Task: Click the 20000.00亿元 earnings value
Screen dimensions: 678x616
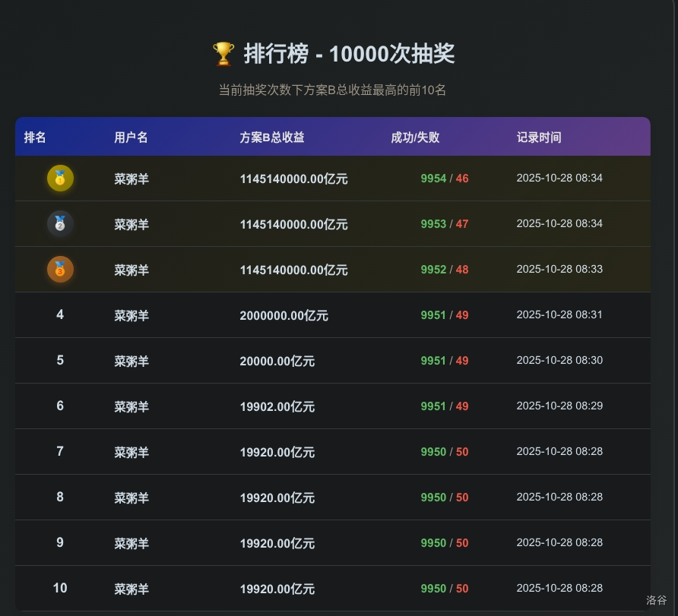Action: [277, 362]
